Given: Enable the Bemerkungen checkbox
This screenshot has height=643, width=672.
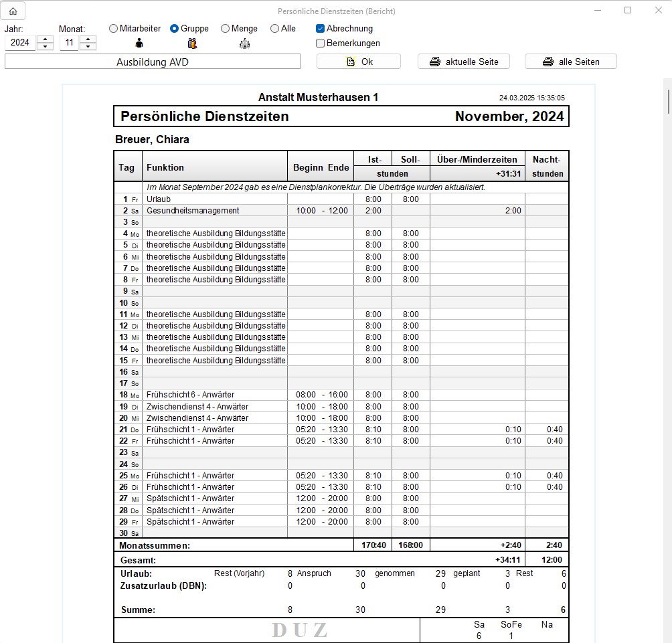Looking at the screenshot, I should [x=321, y=43].
